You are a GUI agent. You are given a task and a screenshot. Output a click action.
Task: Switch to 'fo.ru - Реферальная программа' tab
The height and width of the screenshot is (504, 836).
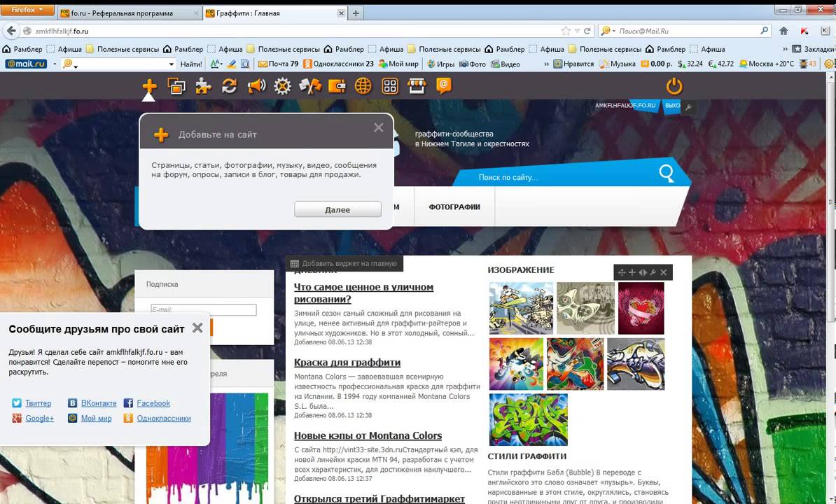pyautogui.click(x=129, y=13)
